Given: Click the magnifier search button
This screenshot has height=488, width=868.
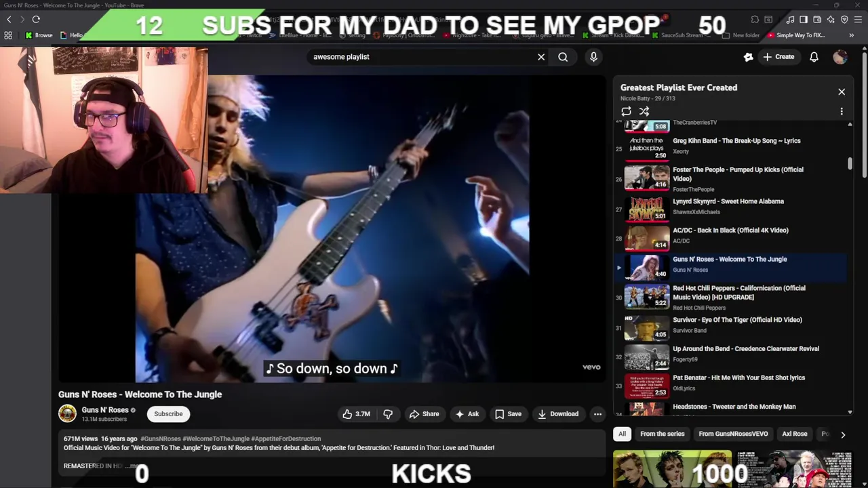Looking at the screenshot, I should [x=563, y=57].
